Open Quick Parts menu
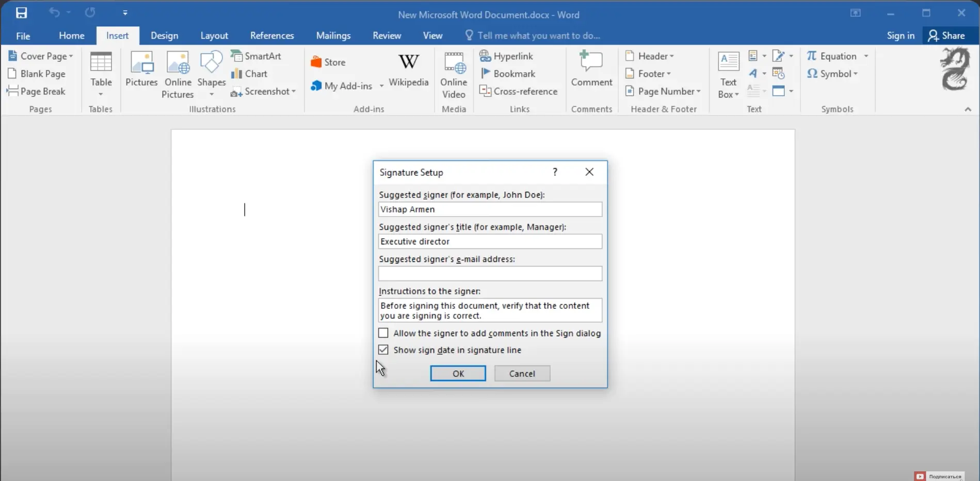The width and height of the screenshot is (980, 481). (757, 56)
